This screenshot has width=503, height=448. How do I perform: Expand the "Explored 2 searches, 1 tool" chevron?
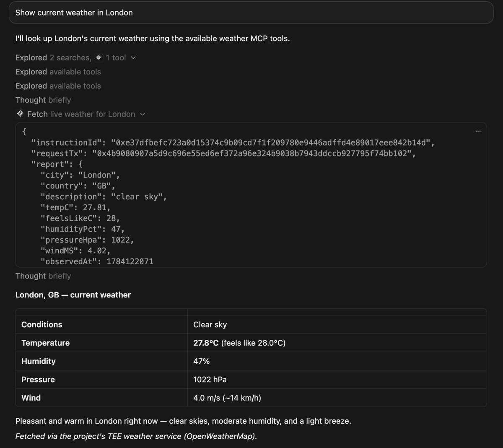[133, 58]
